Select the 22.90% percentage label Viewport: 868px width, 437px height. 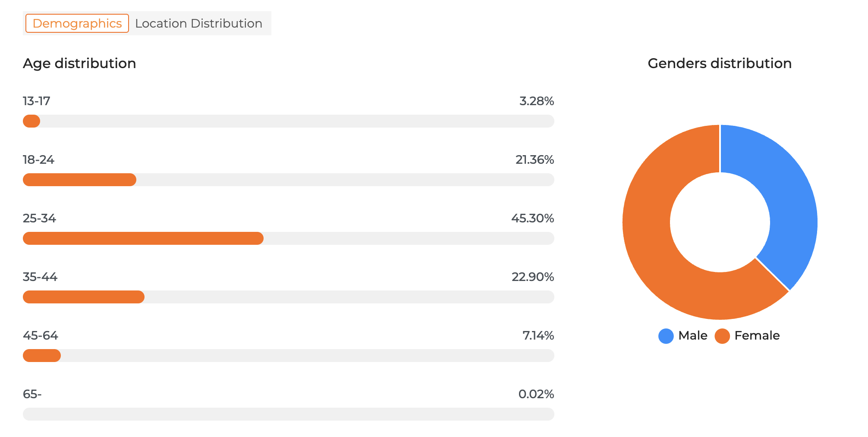532,277
